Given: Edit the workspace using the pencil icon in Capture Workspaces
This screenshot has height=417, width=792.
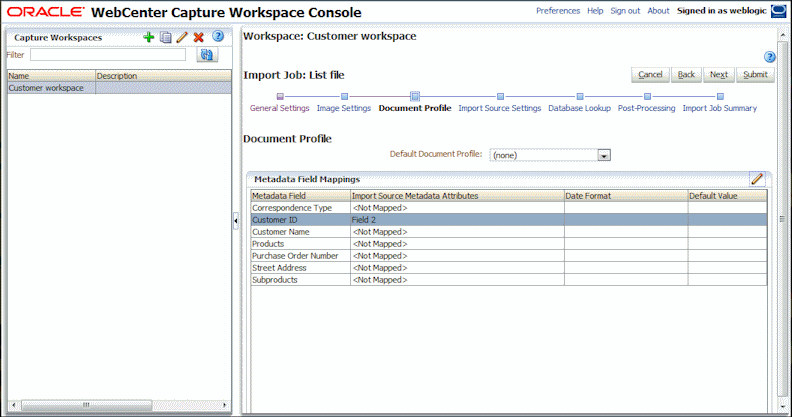Looking at the screenshot, I should pos(182,37).
